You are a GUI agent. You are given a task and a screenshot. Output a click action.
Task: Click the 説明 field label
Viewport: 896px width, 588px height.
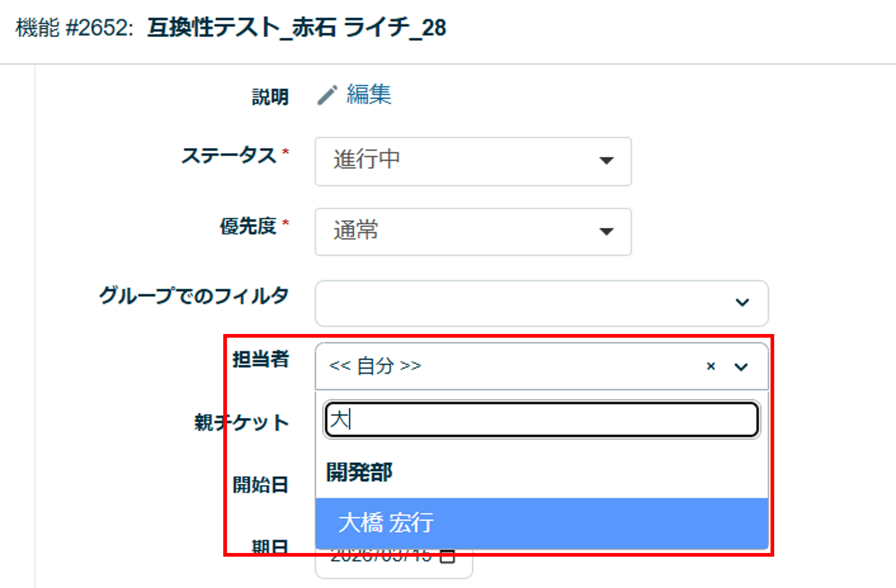pyautogui.click(x=270, y=97)
